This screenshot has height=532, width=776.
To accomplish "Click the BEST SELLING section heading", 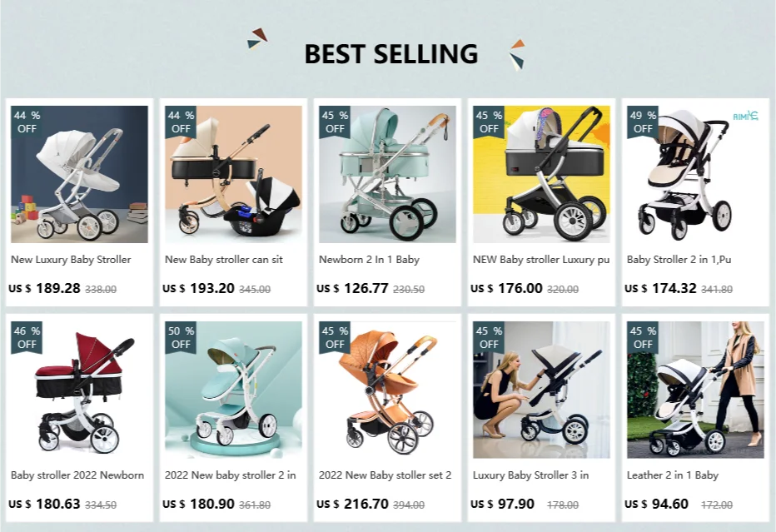I will coord(391,53).
